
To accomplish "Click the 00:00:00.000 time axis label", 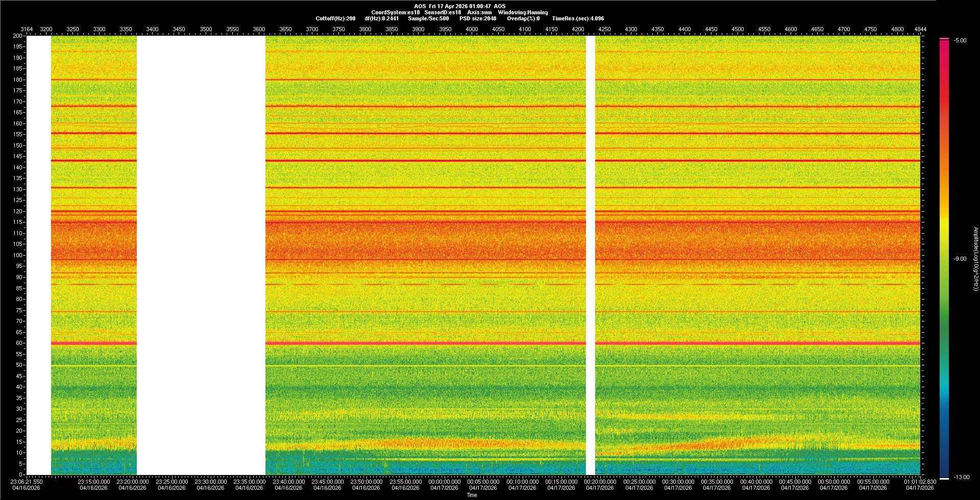I will point(445,481).
